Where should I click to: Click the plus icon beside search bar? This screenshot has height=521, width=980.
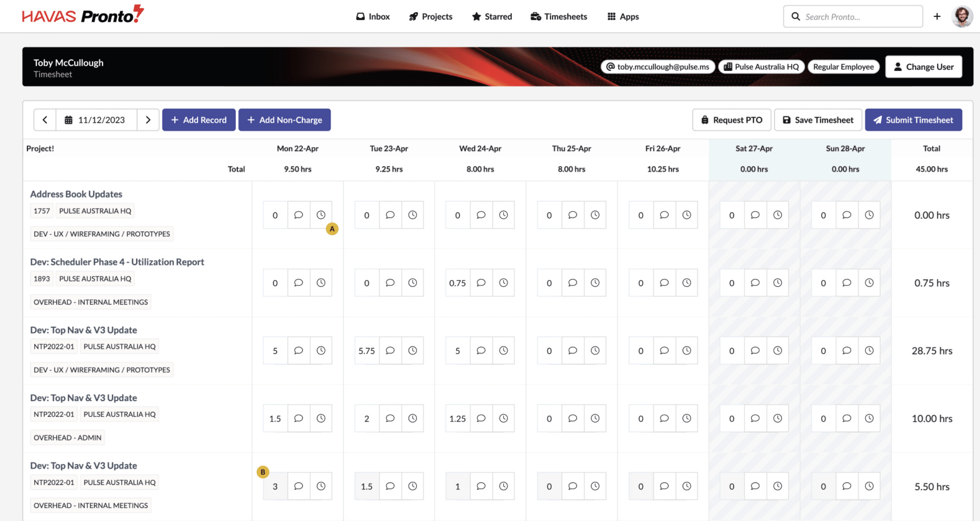coord(937,16)
